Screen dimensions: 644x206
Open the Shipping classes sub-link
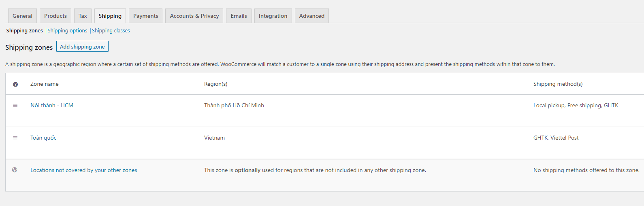point(111,31)
